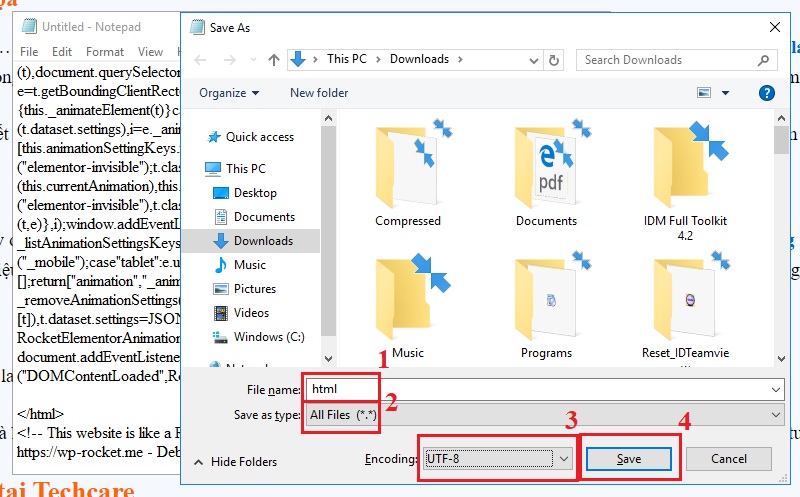800x497 pixels.
Task: Open Music in navigation pane
Action: coord(240,265)
